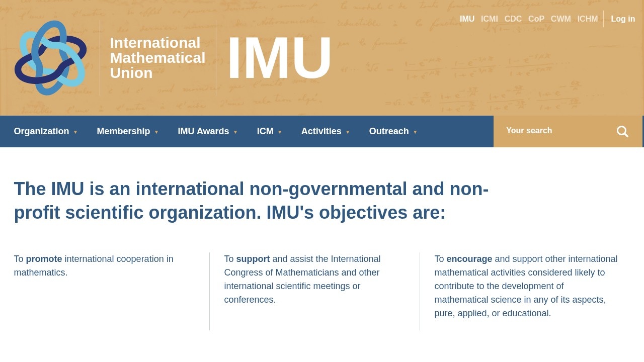Image resolution: width=644 pixels, height=362 pixels.
Task: Open the Activities menu
Action: [x=321, y=131]
